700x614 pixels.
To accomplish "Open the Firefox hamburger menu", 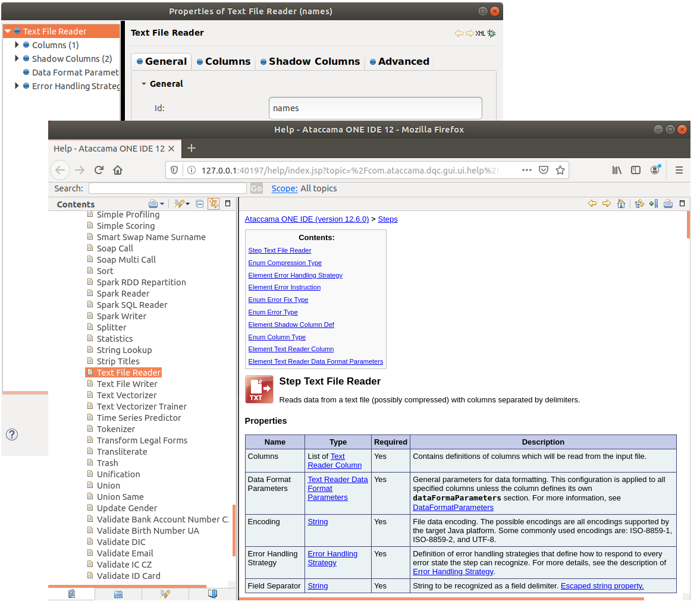I will click(679, 170).
